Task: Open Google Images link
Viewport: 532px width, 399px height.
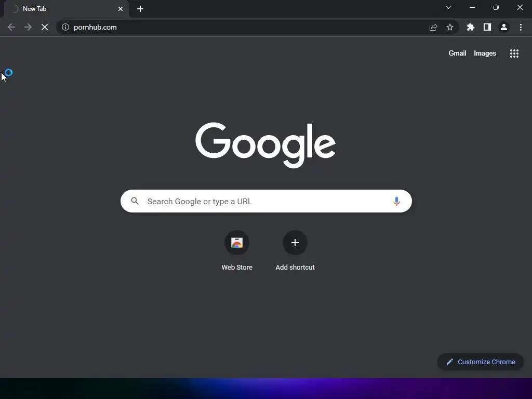Action: coord(485,54)
